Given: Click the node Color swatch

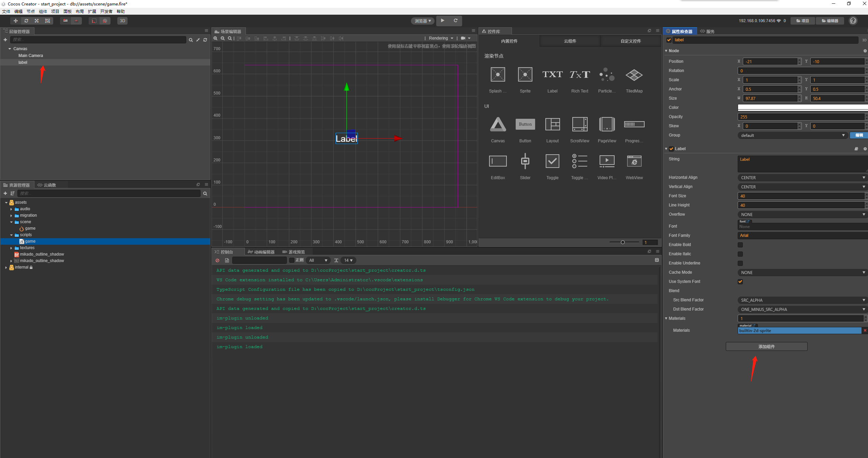Looking at the screenshot, I should tap(801, 108).
